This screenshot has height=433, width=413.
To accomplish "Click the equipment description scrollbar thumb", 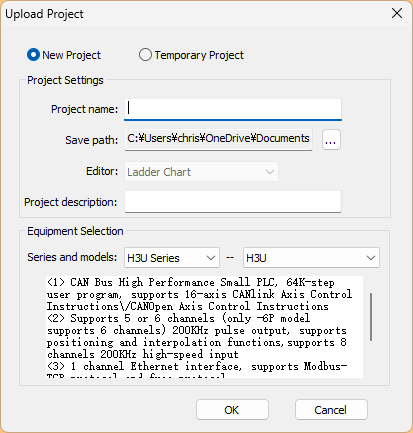I will point(371,317).
